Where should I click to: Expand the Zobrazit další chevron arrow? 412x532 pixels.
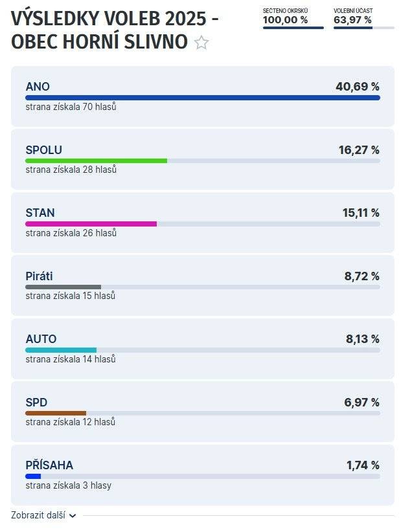click(x=73, y=516)
